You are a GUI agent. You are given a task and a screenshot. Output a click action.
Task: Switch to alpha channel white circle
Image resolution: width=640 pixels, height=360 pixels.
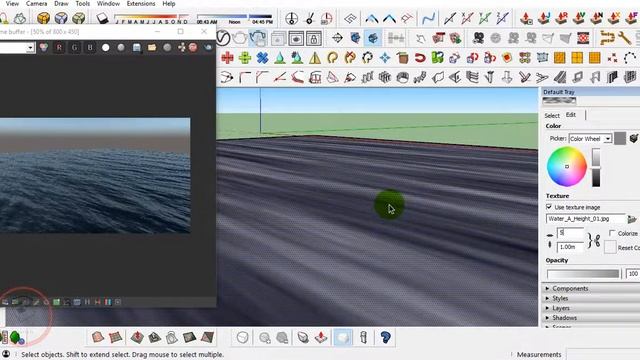106,48
